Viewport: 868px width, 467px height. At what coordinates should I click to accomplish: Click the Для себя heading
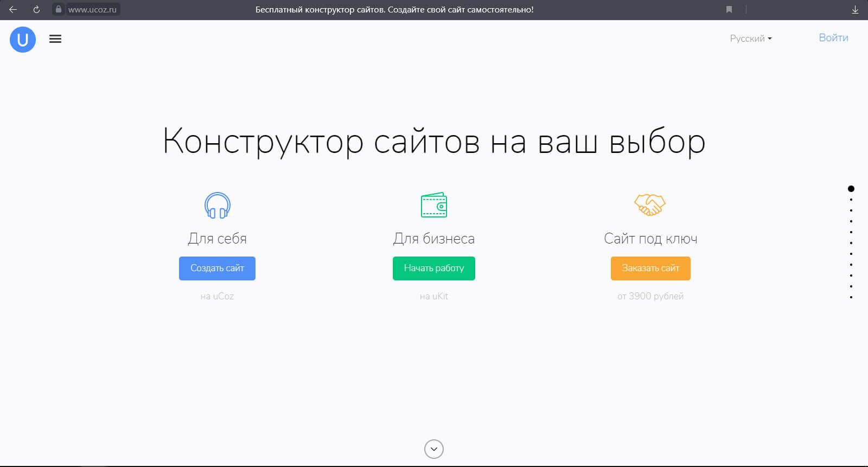(217, 239)
